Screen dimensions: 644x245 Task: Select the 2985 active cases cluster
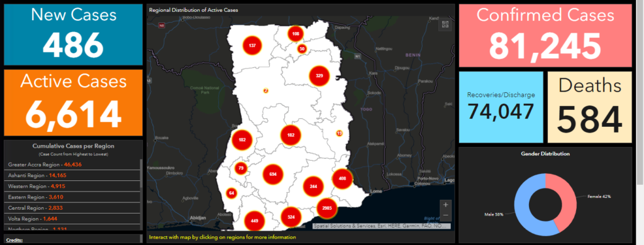(327, 209)
